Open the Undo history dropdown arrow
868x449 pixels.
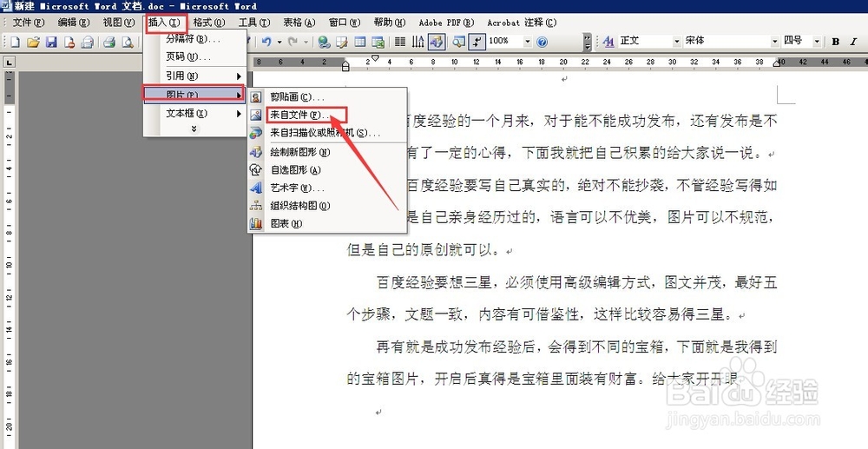click(x=279, y=42)
